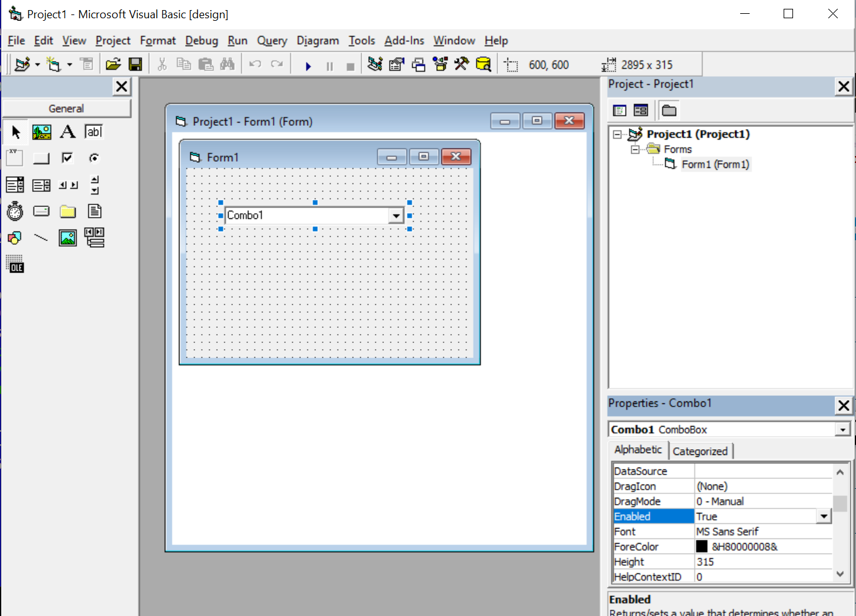The width and height of the screenshot is (856, 616).
Task: Collapse the Forms folder tree node
Action: click(x=635, y=150)
